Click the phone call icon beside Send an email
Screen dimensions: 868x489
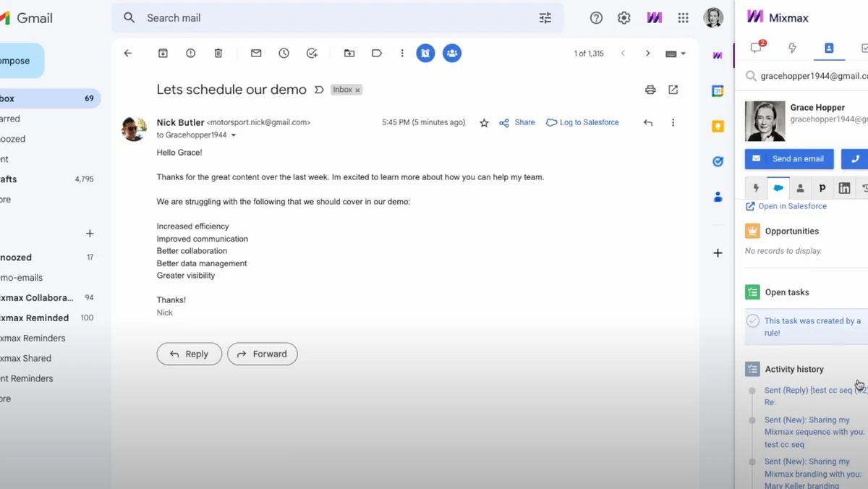pyautogui.click(x=855, y=158)
